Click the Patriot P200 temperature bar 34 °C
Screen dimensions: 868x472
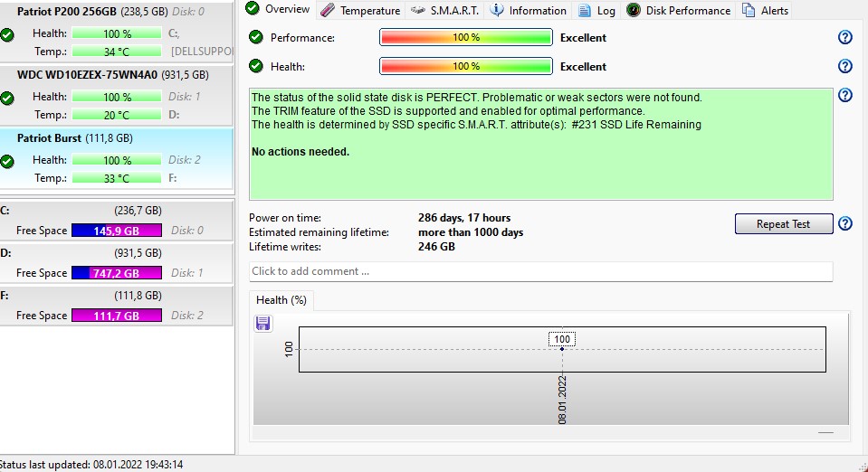(x=117, y=52)
